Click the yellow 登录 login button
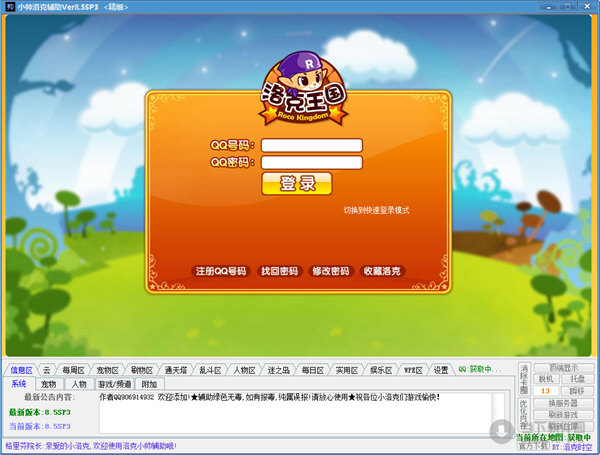 (297, 184)
